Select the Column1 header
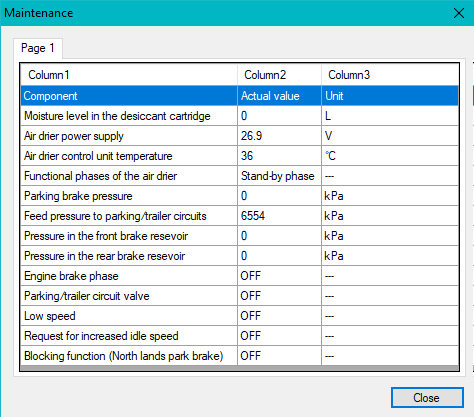The width and height of the screenshot is (474, 417). point(129,75)
